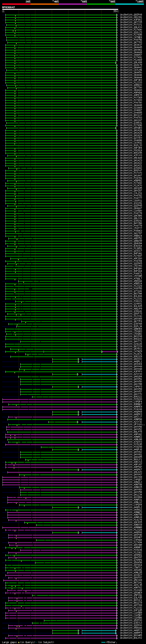Select label UniRef100_B6SZT9
This screenshot has width=146, height=644.
(131, 603)
